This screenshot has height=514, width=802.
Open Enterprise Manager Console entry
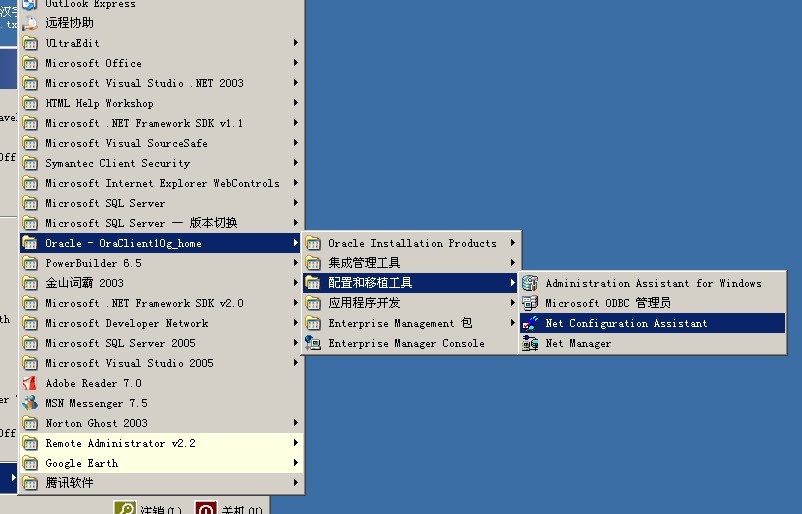click(409, 343)
